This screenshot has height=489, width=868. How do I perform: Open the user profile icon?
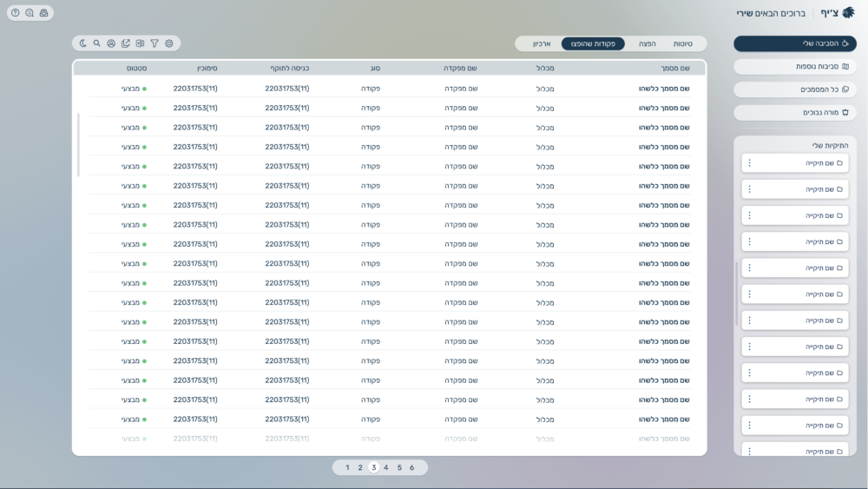pos(111,43)
